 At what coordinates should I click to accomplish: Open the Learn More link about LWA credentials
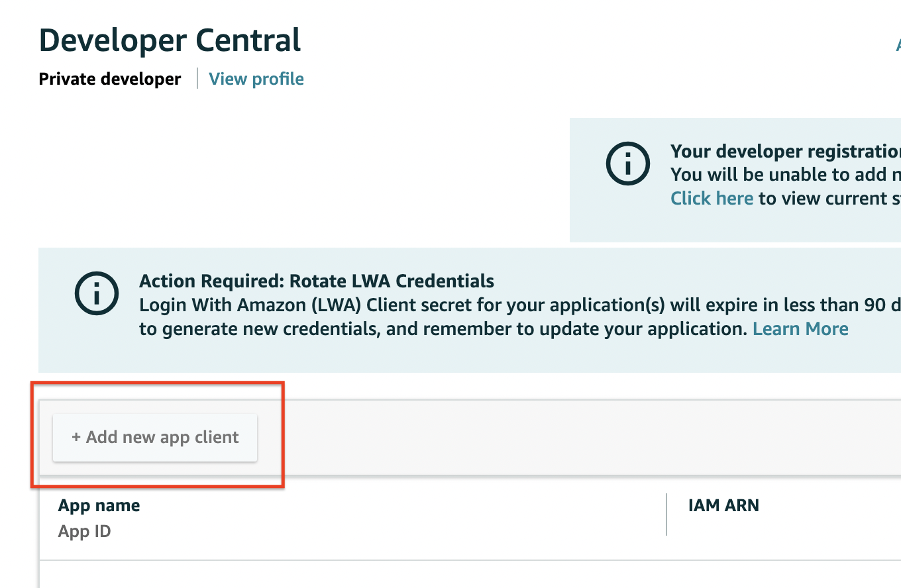click(x=800, y=329)
